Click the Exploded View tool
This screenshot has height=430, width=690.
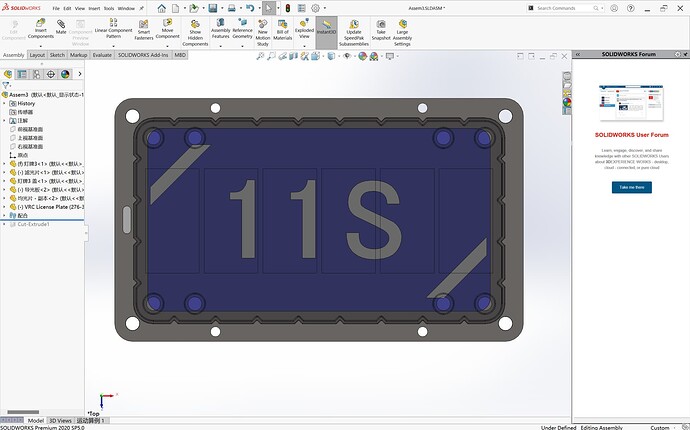click(x=304, y=29)
